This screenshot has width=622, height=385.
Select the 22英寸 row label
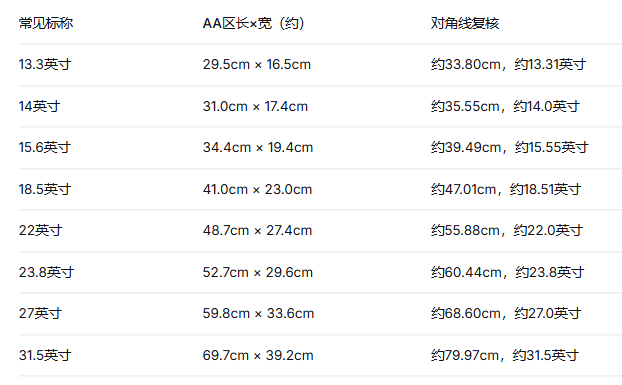40,230
